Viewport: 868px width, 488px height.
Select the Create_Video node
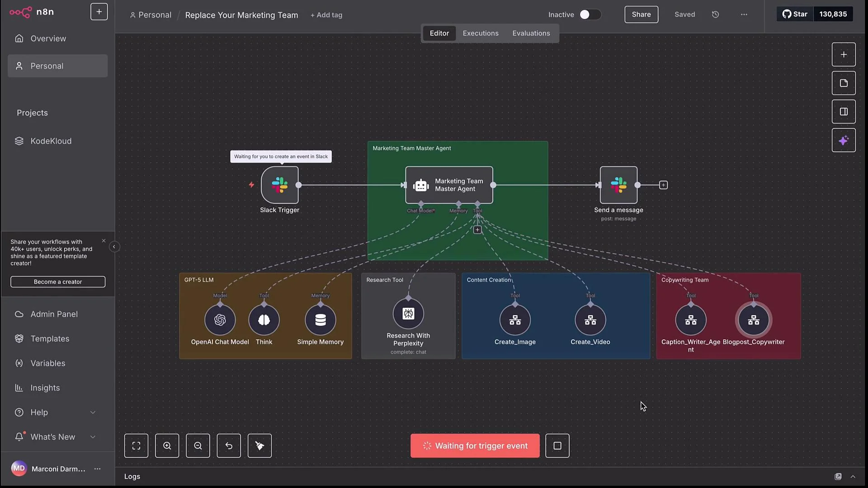(x=590, y=320)
